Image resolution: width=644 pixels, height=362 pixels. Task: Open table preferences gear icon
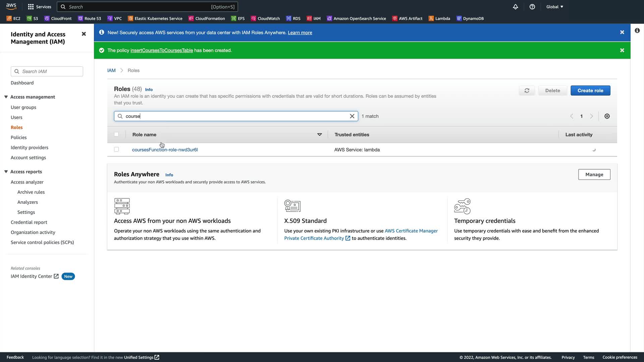point(607,116)
